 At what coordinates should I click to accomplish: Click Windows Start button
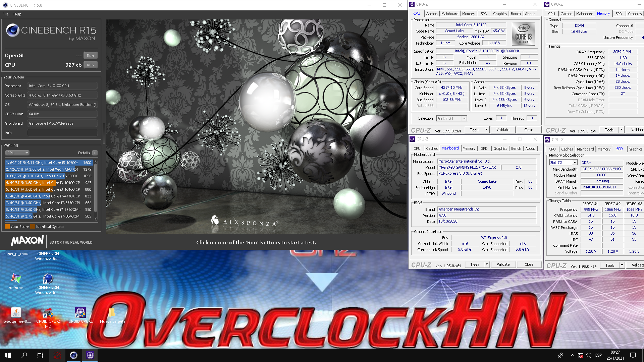[x=8, y=355]
